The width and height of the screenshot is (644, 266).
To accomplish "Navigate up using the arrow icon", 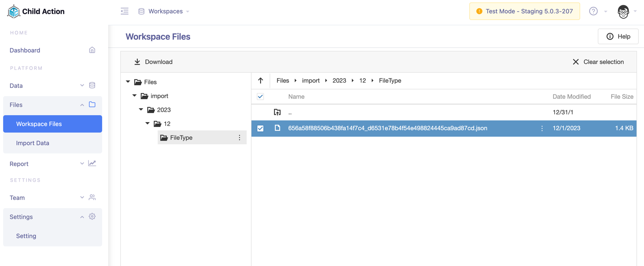I will 260,80.
